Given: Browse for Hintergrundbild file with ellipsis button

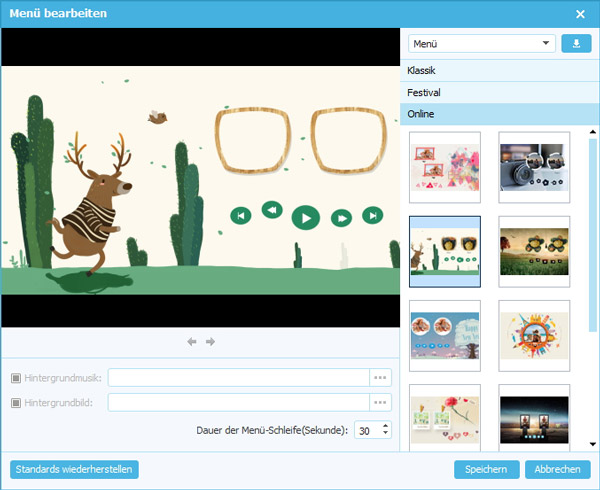Looking at the screenshot, I should tap(380, 402).
